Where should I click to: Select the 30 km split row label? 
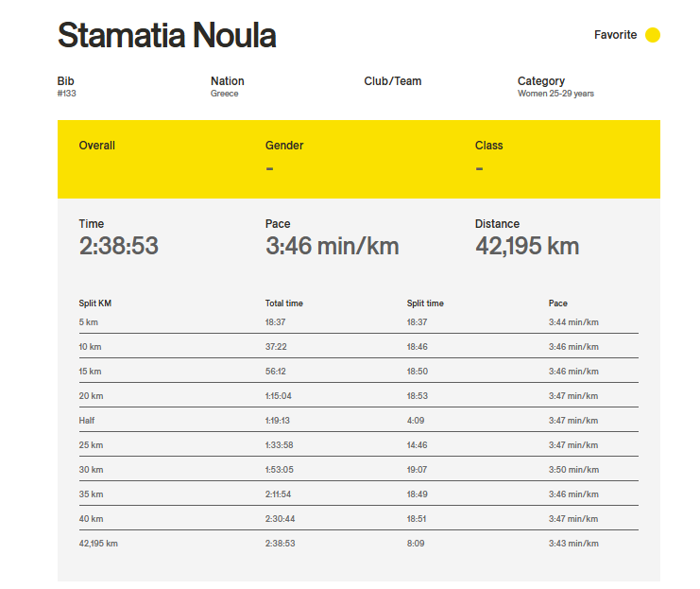coord(91,470)
